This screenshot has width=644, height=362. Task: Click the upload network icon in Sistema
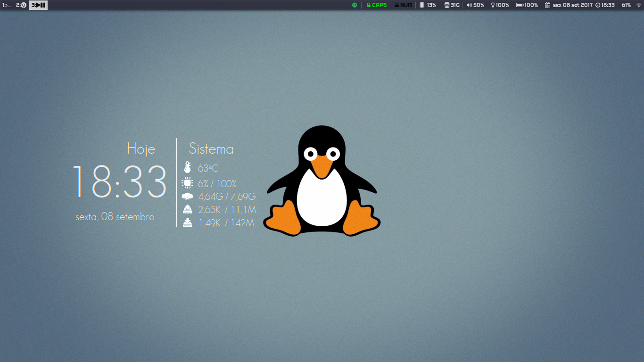click(x=187, y=209)
